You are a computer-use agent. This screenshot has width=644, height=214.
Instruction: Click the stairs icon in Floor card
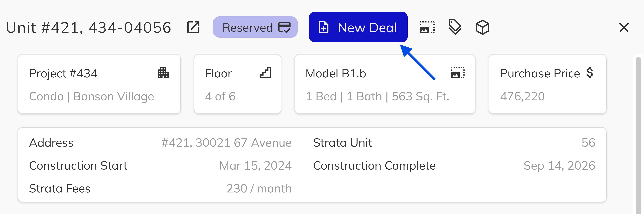point(265,73)
